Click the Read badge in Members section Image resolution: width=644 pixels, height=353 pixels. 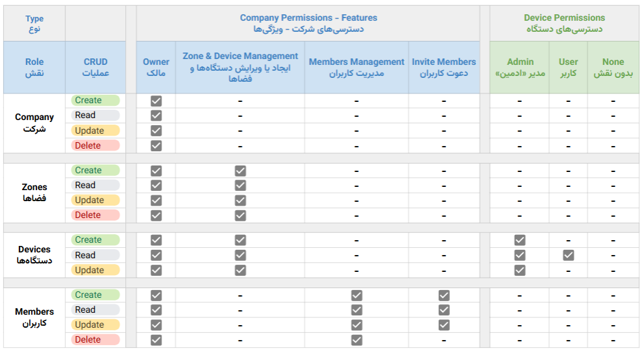click(x=95, y=310)
